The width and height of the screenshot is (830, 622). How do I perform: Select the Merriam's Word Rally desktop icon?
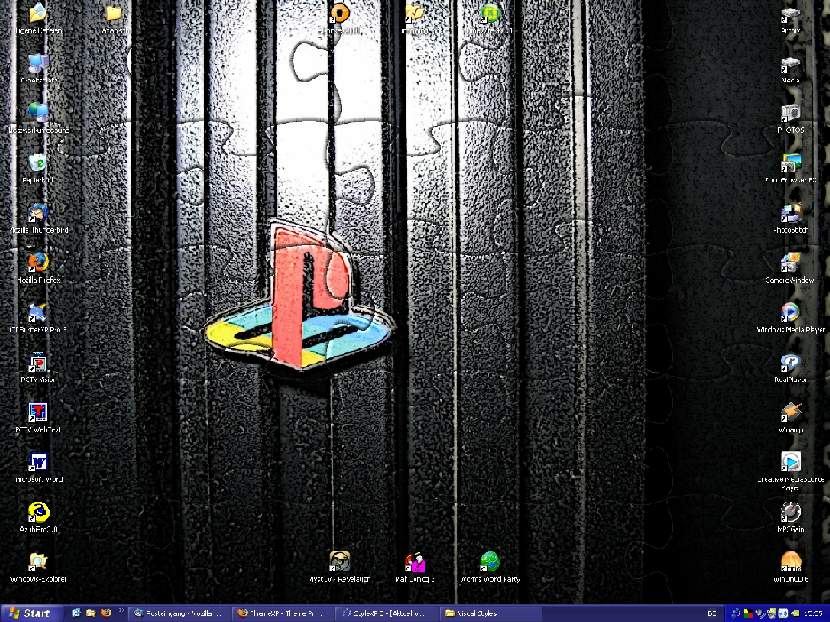(490, 567)
